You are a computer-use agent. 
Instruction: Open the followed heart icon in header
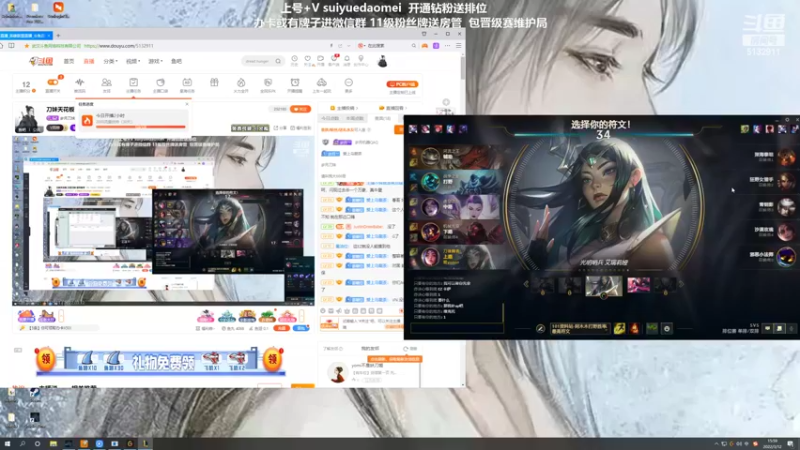tap(307, 59)
